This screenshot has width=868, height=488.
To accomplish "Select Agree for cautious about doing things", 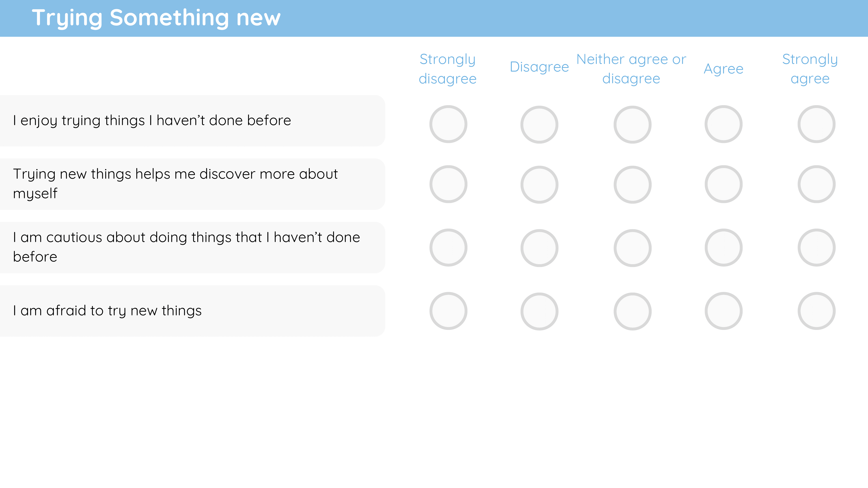I will (723, 247).
